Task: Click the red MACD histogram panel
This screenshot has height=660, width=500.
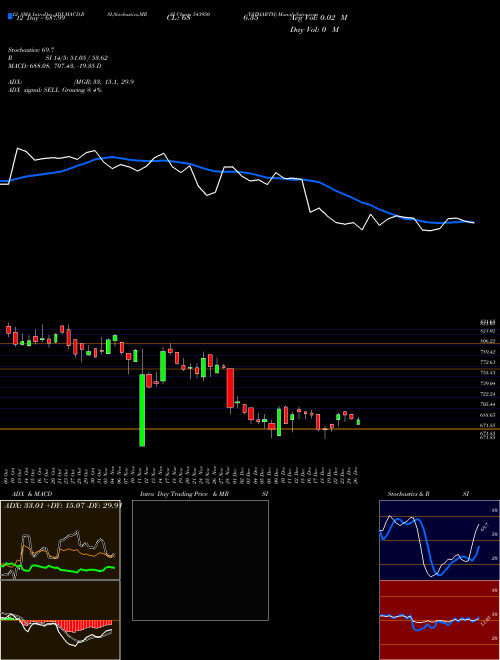Action: click(x=60, y=620)
